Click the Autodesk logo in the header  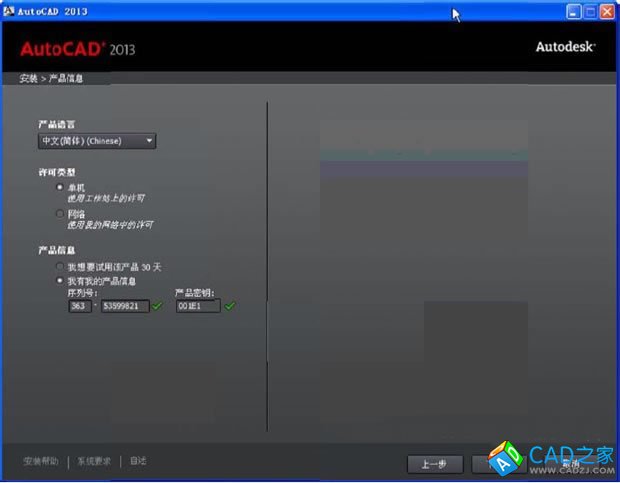(565, 47)
